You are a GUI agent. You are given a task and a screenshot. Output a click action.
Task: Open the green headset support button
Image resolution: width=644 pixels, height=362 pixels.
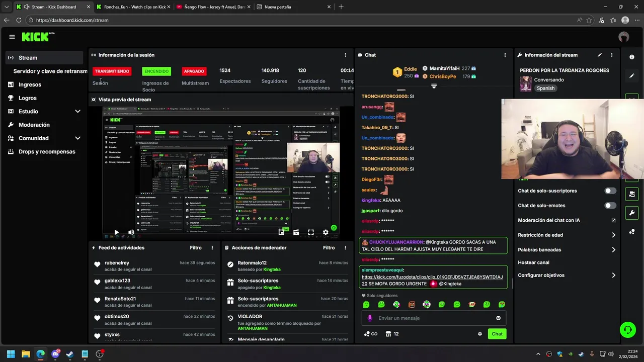627,330
